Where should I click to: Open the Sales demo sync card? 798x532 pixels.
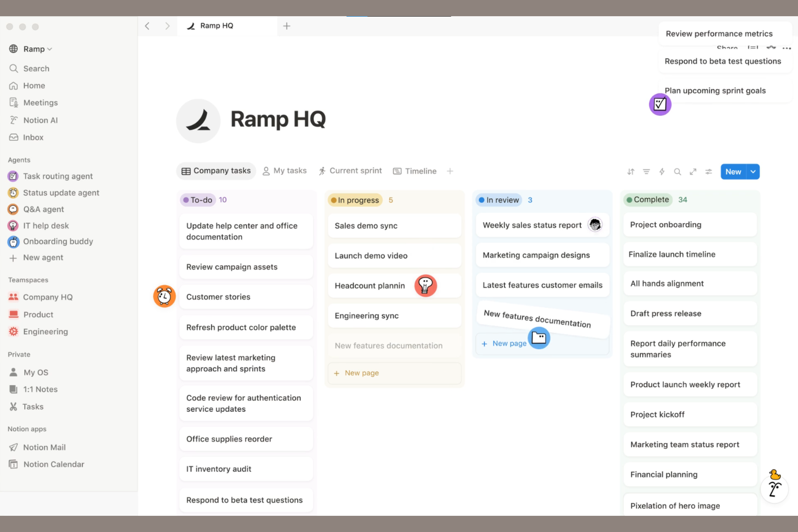394,226
